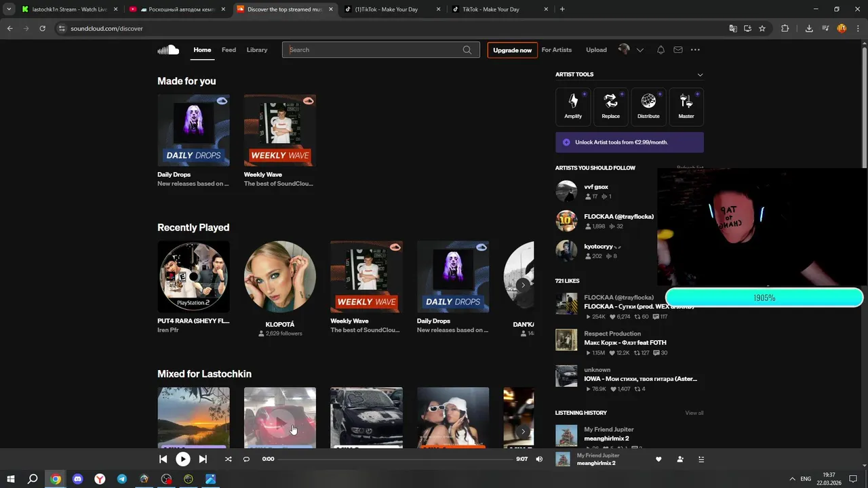Open Windows taskbar search
Image resolution: width=868 pixels, height=488 pixels.
[x=33, y=479]
